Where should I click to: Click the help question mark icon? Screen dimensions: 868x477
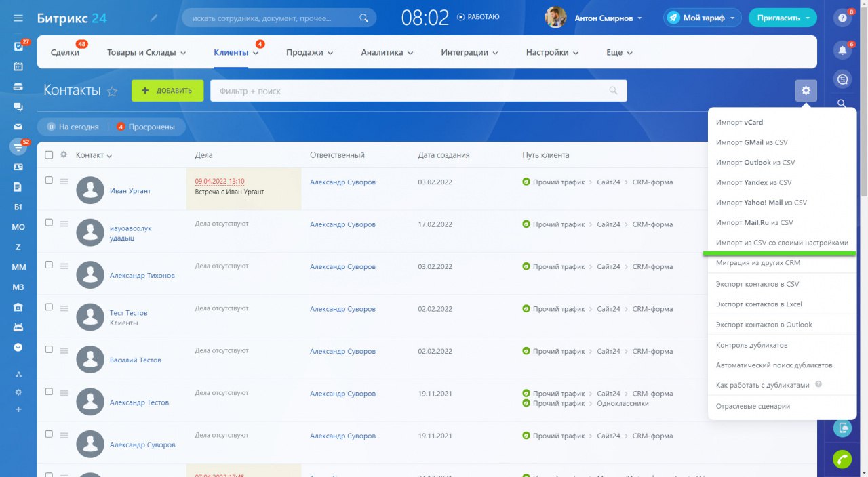(x=842, y=18)
